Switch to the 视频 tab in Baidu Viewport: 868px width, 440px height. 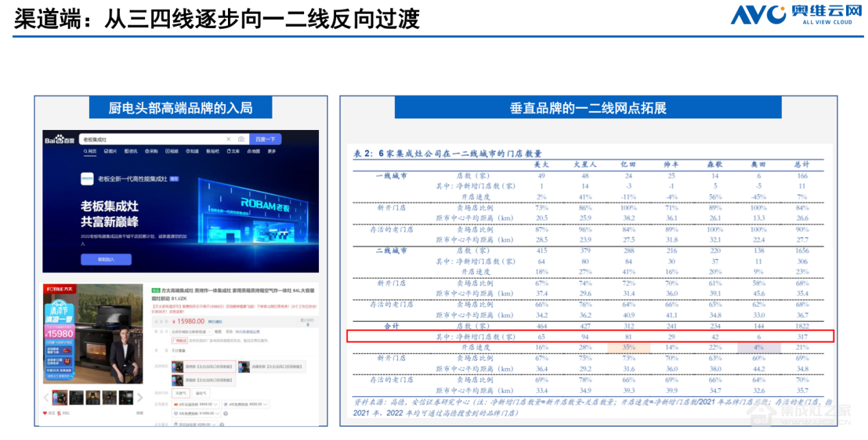(x=172, y=151)
